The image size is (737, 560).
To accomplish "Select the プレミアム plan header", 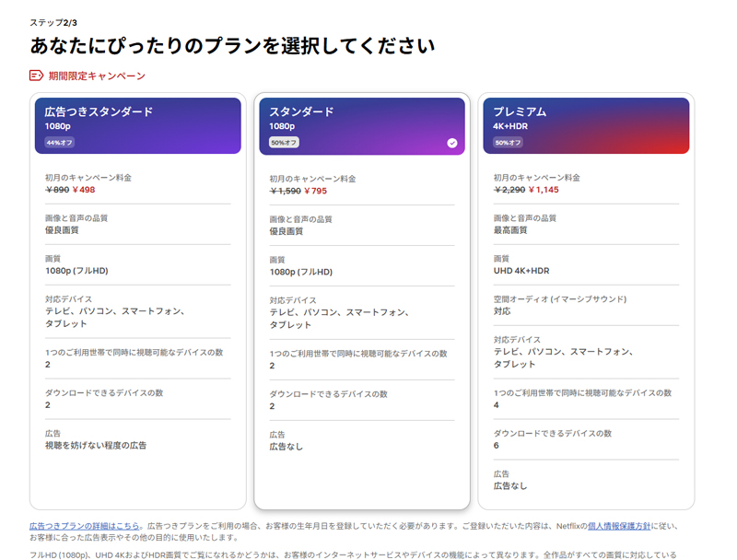I will click(586, 125).
